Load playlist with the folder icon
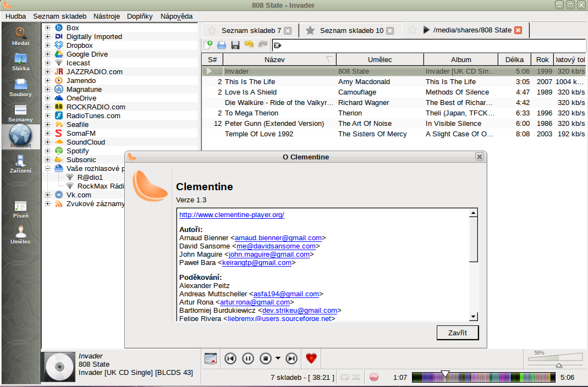 tap(222, 45)
